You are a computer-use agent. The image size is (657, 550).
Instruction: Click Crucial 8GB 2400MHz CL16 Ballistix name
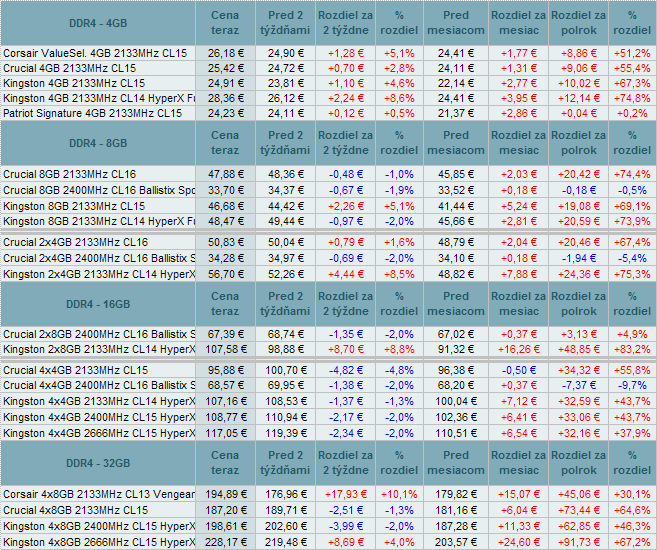pyautogui.click(x=99, y=190)
